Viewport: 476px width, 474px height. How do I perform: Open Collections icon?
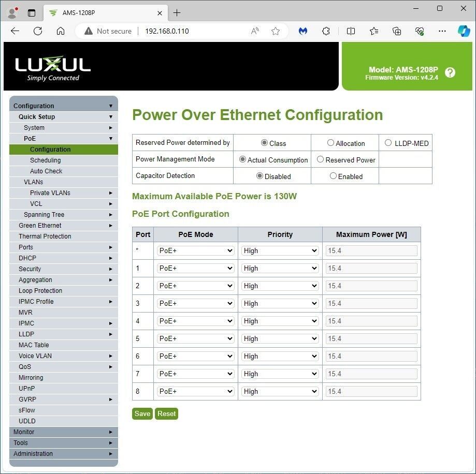click(397, 31)
